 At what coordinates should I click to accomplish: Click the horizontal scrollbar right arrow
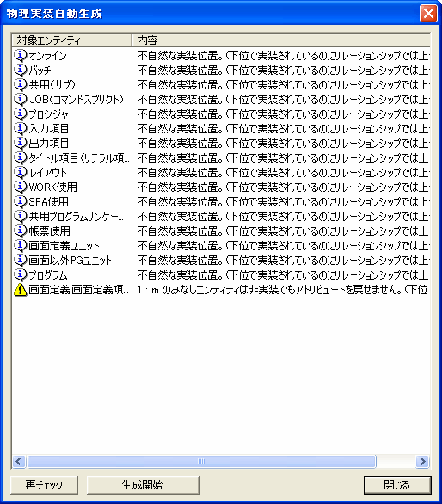point(423,462)
